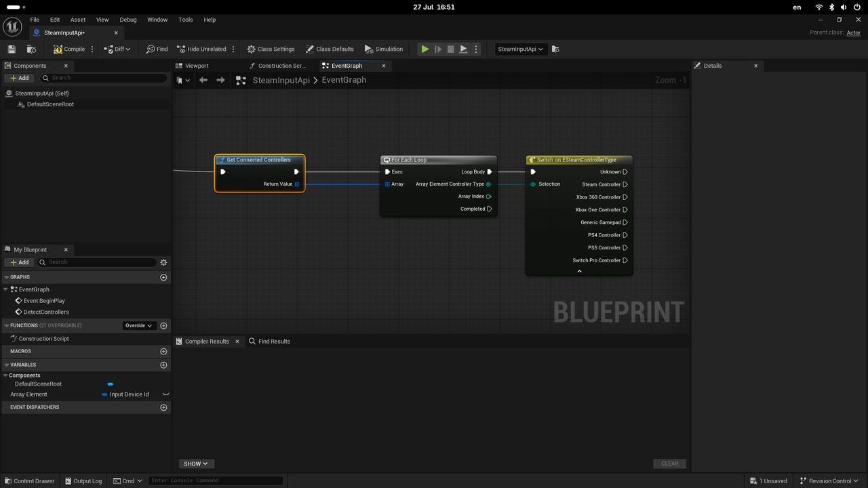
Task: Click the Array Element Input Device Id type
Action: (125, 394)
